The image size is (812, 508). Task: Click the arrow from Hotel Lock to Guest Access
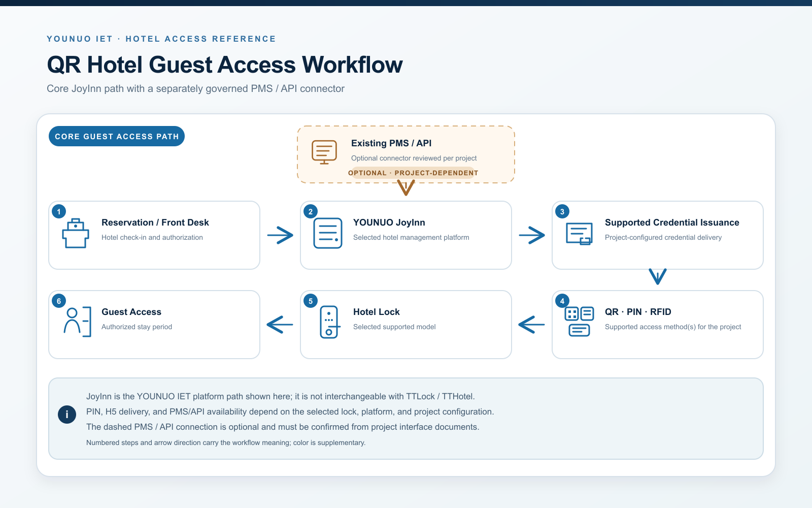click(x=280, y=324)
